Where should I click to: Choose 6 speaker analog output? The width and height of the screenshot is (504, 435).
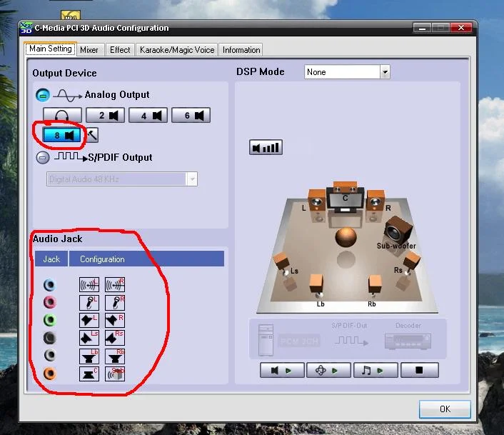[x=191, y=115]
